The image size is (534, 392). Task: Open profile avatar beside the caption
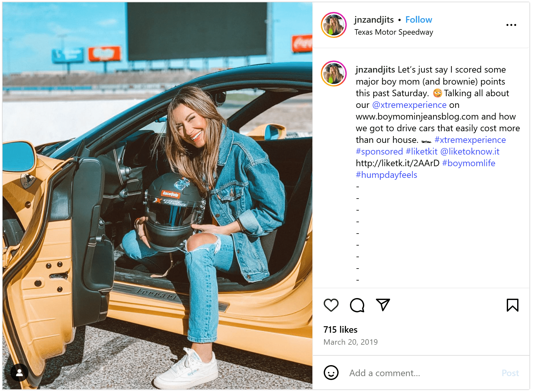pos(333,74)
